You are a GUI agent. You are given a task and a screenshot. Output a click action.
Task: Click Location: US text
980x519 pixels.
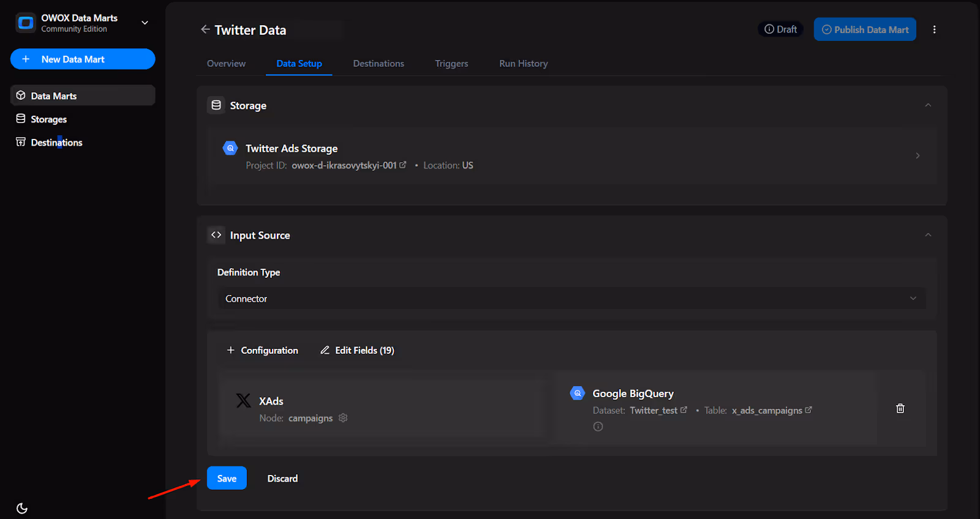[448, 165]
